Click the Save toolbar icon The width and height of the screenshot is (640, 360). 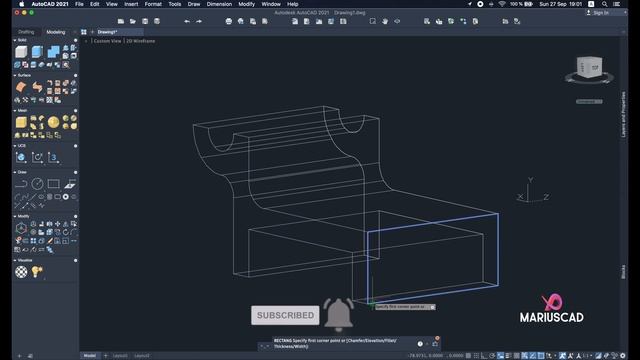pyautogui.click(x=145, y=21)
